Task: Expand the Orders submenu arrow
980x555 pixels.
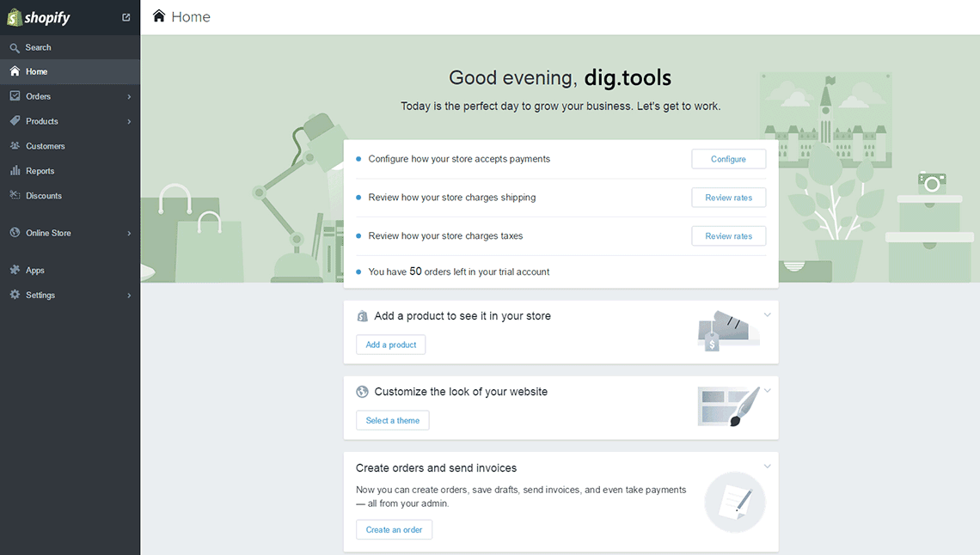Action: pyautogui.click(x=129, y=97)
